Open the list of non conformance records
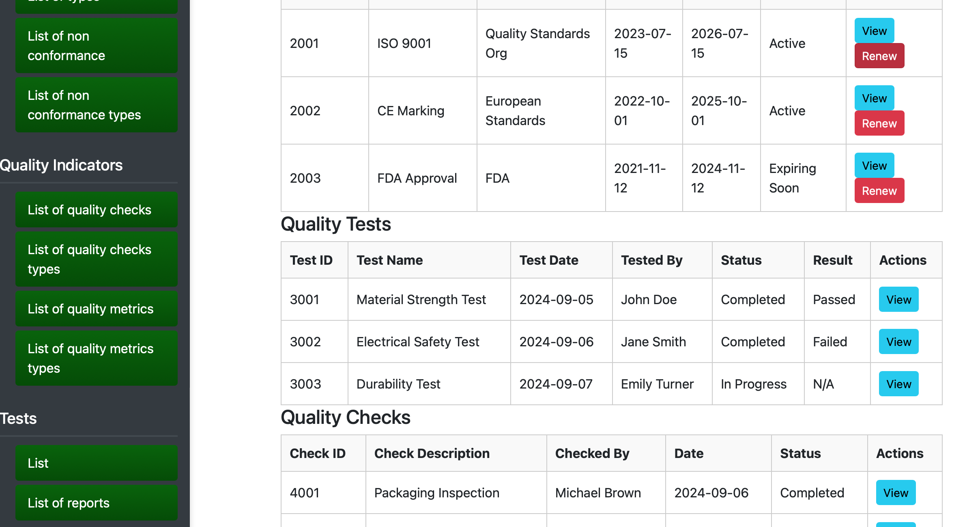This screenshot has width=980, height=527. click(x=96, y=45)
